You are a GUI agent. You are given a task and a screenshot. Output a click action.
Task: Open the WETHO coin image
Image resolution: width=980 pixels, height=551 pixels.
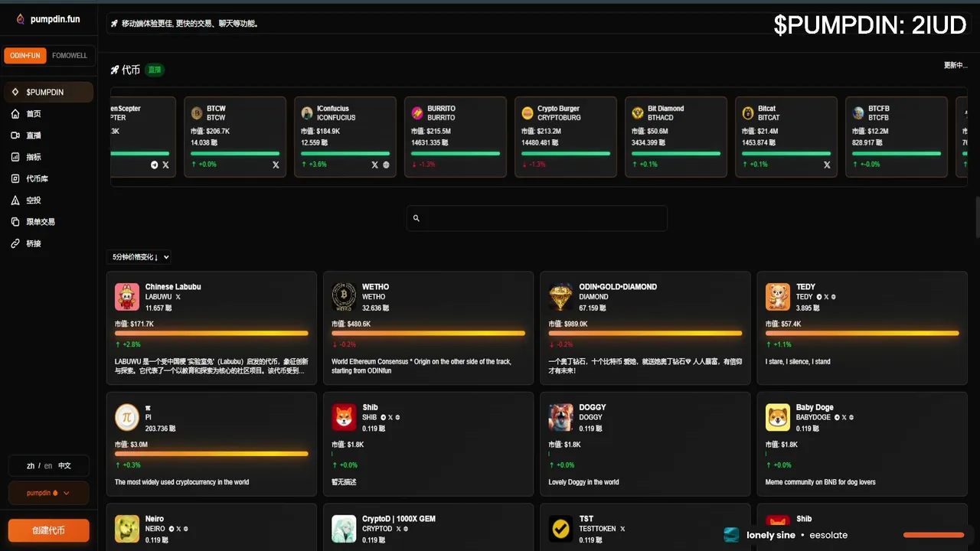click(x=344, y=296)
